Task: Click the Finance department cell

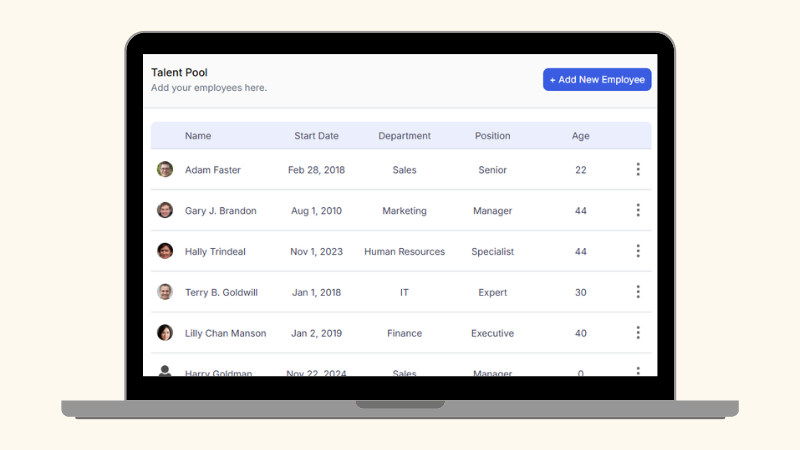Action: pyautogui.click(x=405, y=333)
